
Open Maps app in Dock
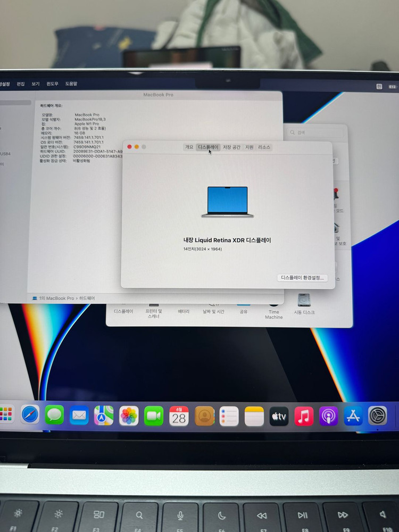pos(104,415)
